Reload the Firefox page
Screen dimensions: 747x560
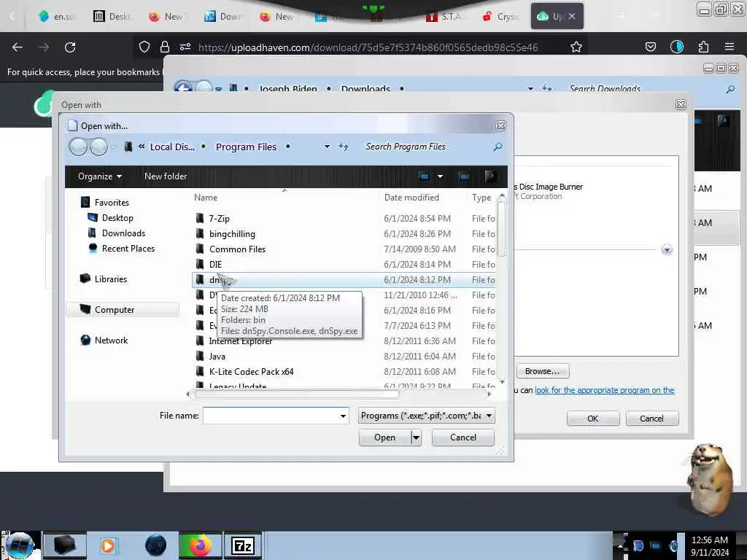click(x=70, y=47)
